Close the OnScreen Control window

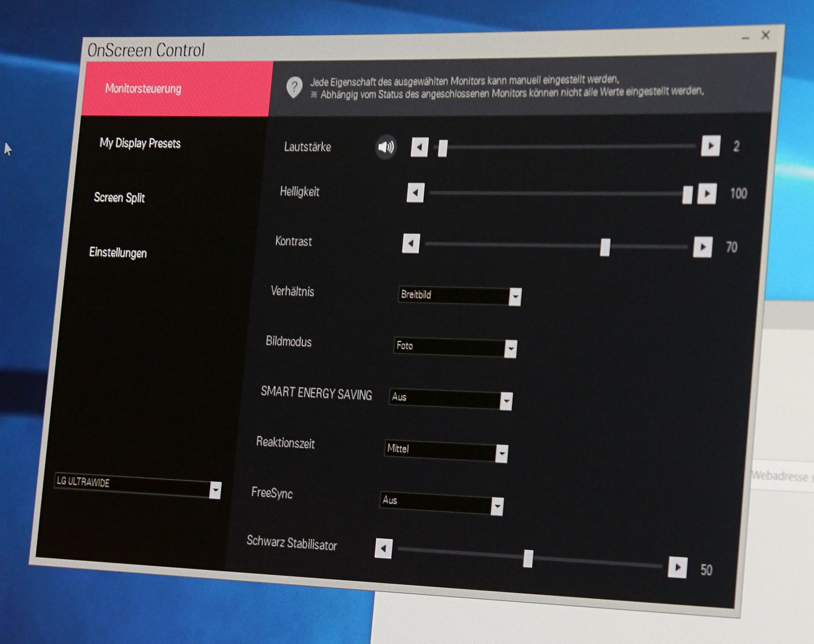coord(766,35)
